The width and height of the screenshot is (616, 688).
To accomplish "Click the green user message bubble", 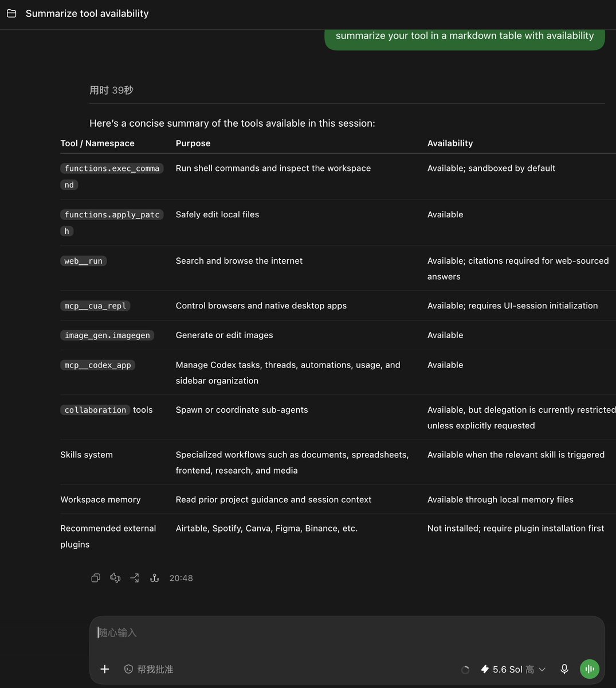I will [x=465, y=38].
